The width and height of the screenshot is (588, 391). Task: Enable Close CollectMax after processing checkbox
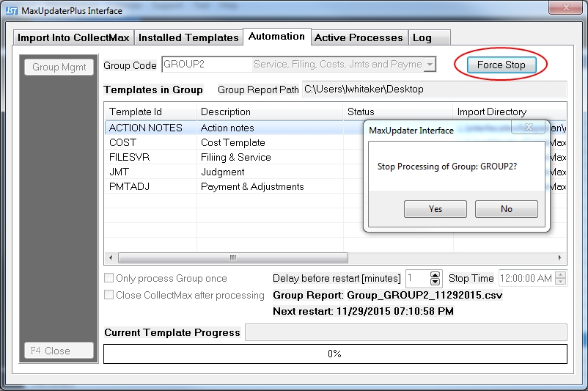click(109, 295)
